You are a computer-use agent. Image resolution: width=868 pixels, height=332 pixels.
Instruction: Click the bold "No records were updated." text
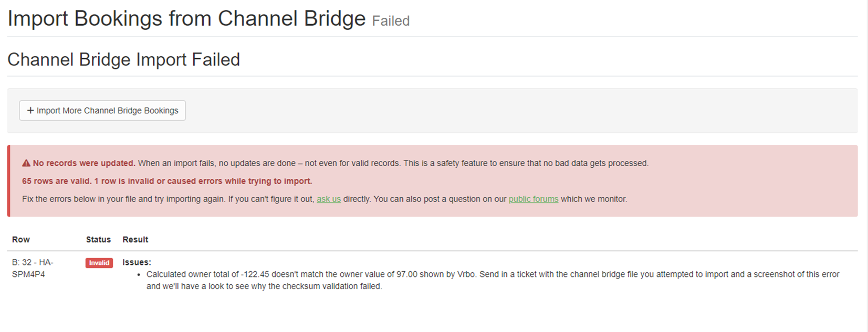[x=84, y=164]
